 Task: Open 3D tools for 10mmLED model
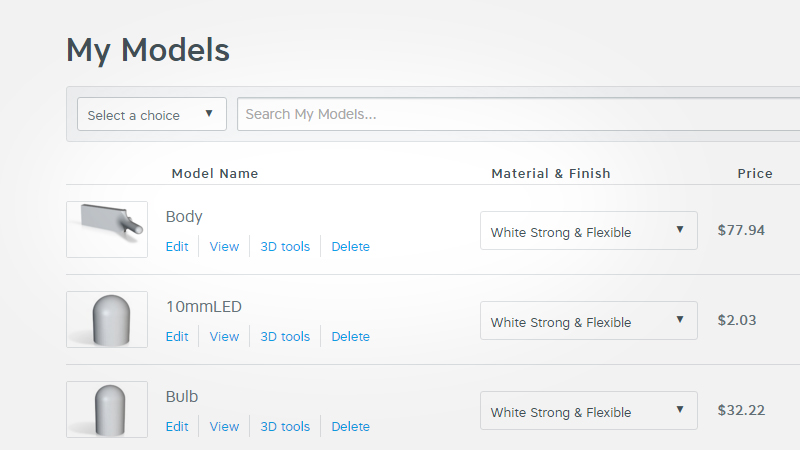point(285,337)
